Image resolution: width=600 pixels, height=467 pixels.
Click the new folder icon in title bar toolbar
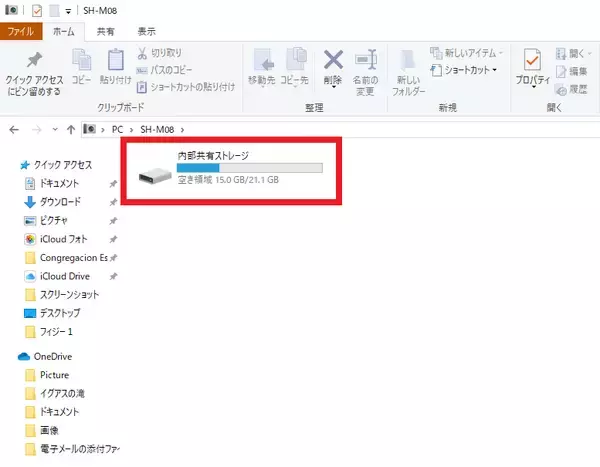point(54,11)
